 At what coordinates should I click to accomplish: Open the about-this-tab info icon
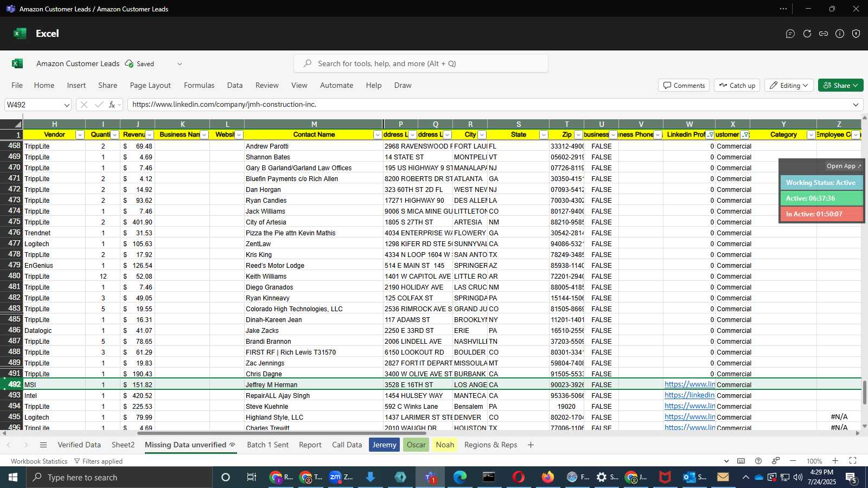pyautogui.click(x=840, y=34)
